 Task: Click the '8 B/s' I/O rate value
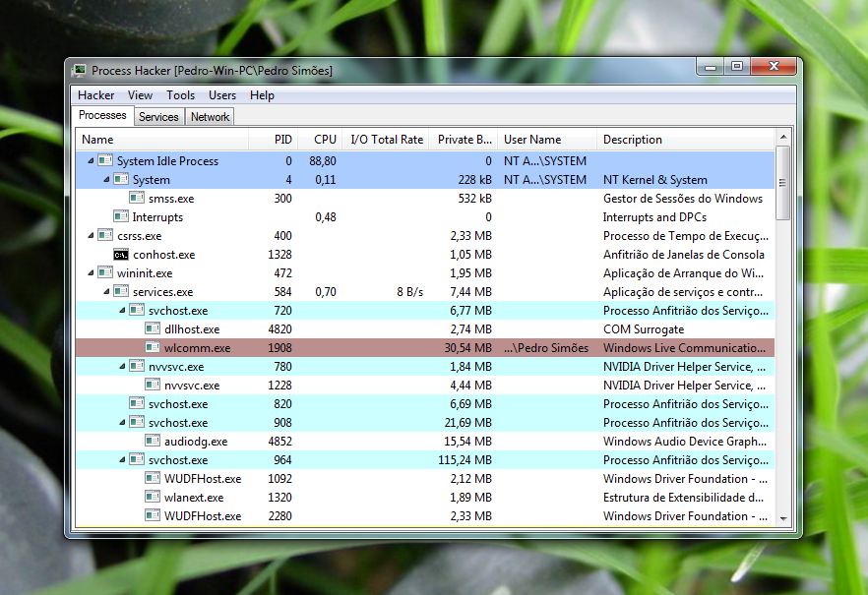(409, 291)
